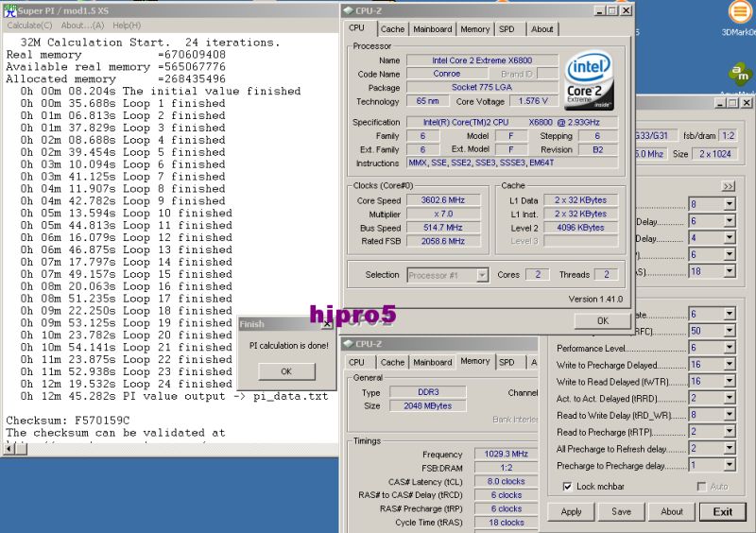Open the SPD tab in top CPU-Z window
This screenshot has width=756, height=533.
click(507, 29)
